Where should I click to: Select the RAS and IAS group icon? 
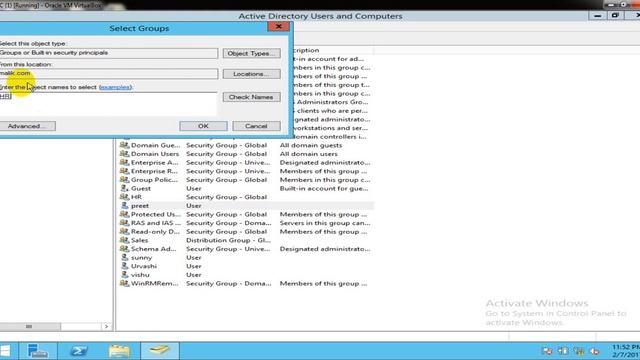pyautogui.click(x=124, y=223)
